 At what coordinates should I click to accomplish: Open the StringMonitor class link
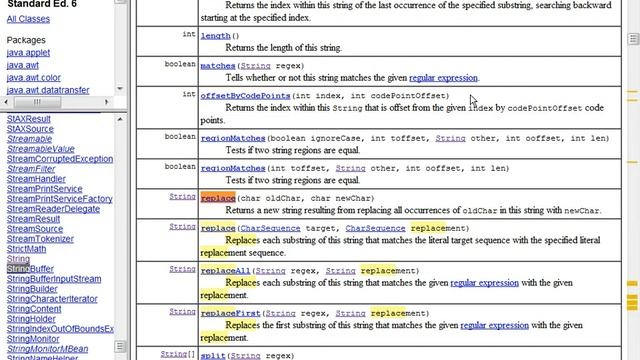[x=33, y=339]
